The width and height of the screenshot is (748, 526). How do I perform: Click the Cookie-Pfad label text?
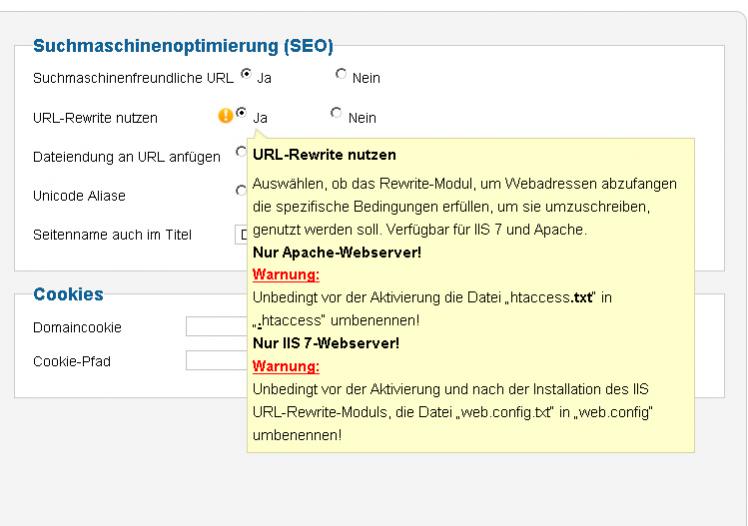72,361
